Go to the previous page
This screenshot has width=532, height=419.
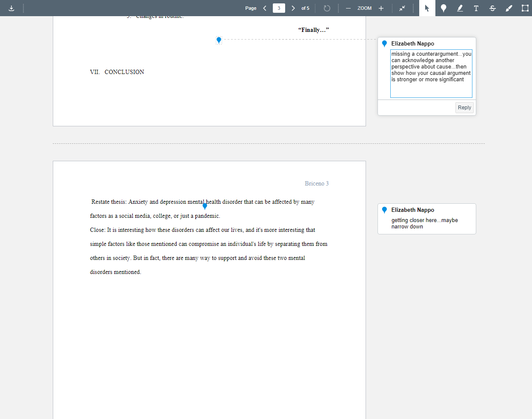pos(265,8)
